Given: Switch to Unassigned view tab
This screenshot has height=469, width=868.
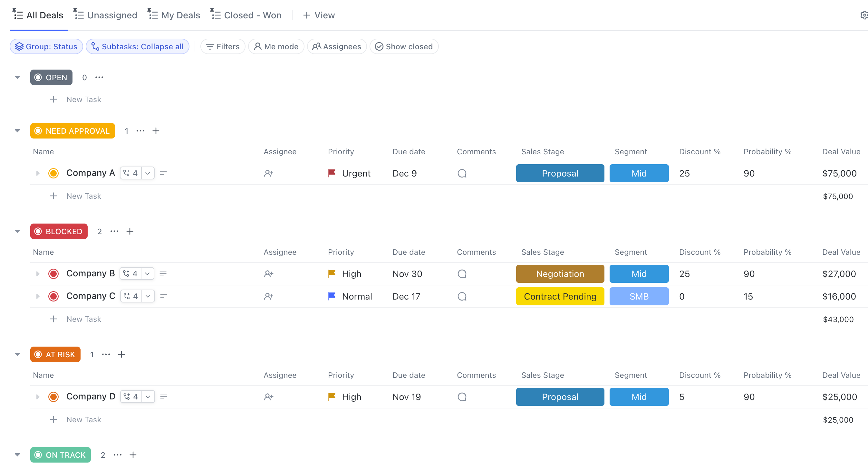Looking at the screenshot, I should [x=105, y=15].
